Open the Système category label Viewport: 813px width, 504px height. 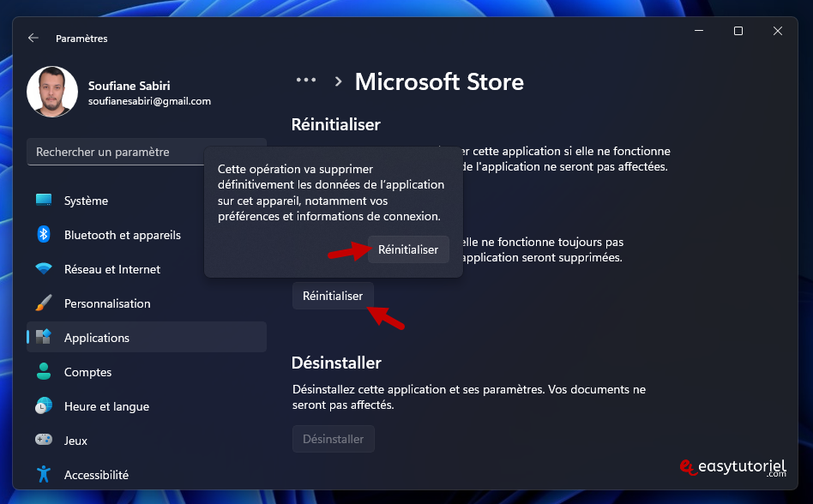click(86, 201)
